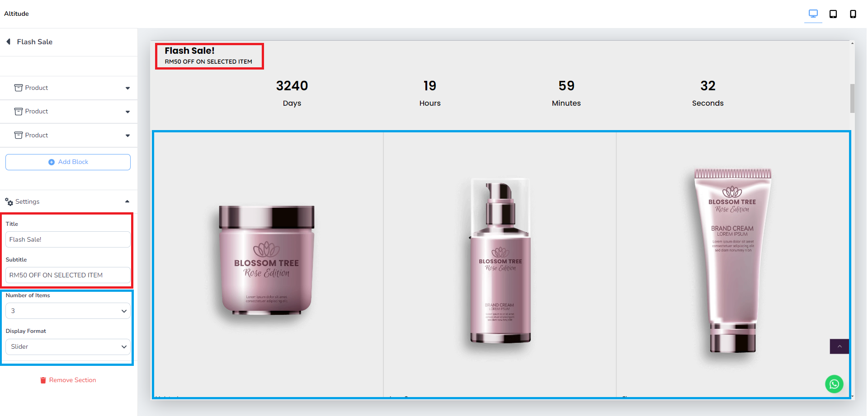Go back using Flash Sale arrow
This screenshot has width=868, height=416.
coord(8,42)
